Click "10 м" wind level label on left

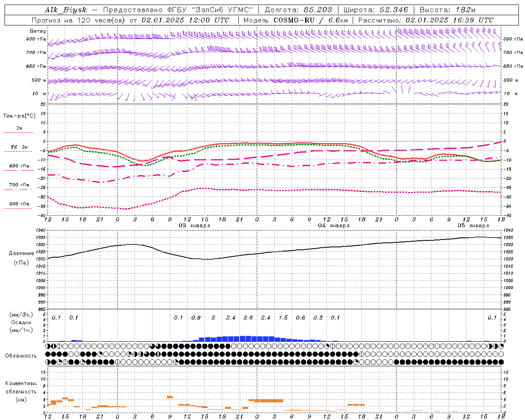click(x=39, y=94)
